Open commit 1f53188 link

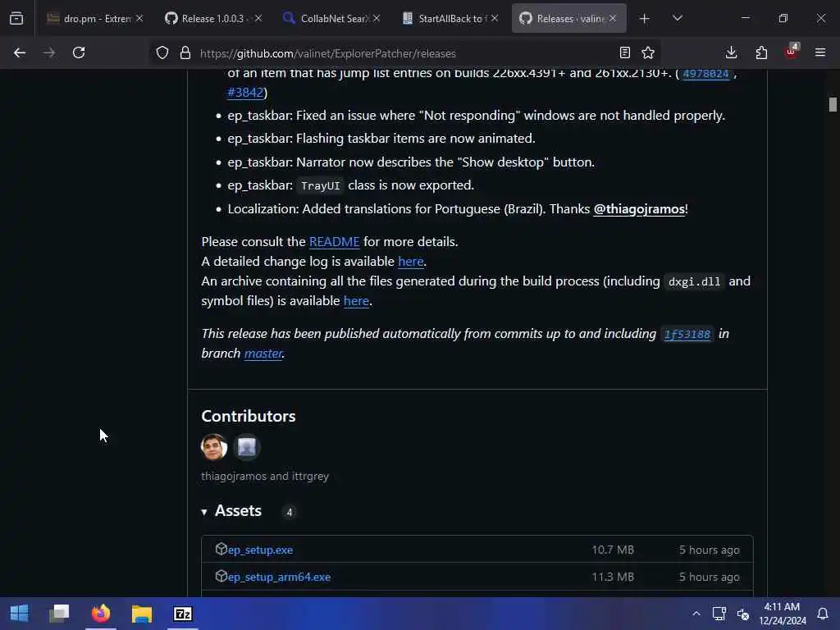(687, 335)
